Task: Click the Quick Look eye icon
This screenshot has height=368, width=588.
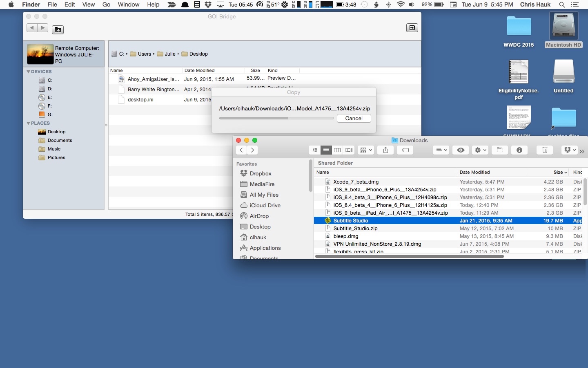Action: pyautogui.click(x=461, y=150)
